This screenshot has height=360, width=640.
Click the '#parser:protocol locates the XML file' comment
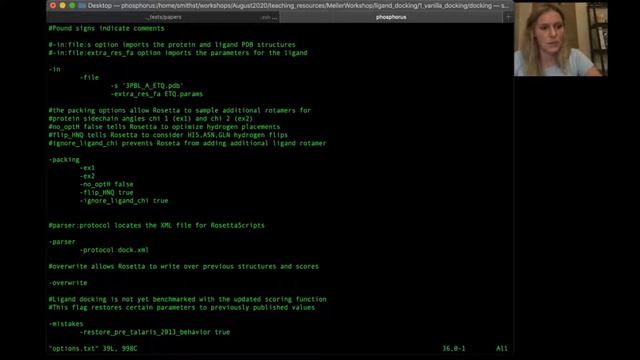coord(157,225)
